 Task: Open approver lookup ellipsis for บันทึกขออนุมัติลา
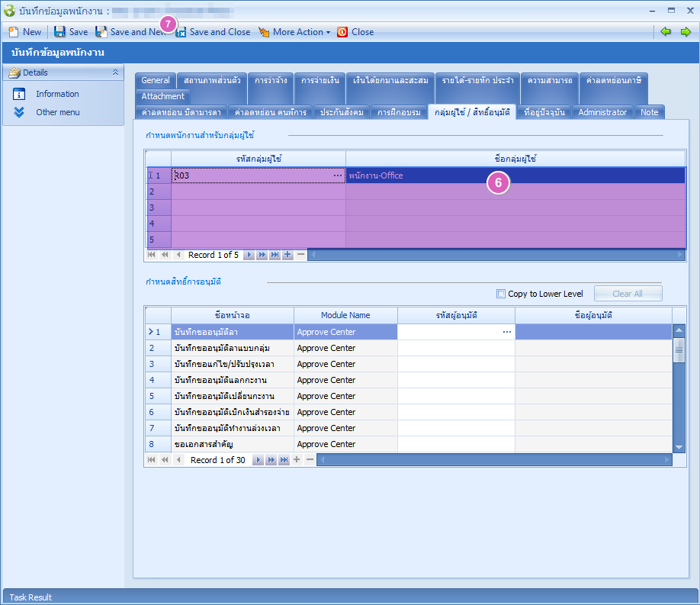pyautogui.click(x=506, y=332)
